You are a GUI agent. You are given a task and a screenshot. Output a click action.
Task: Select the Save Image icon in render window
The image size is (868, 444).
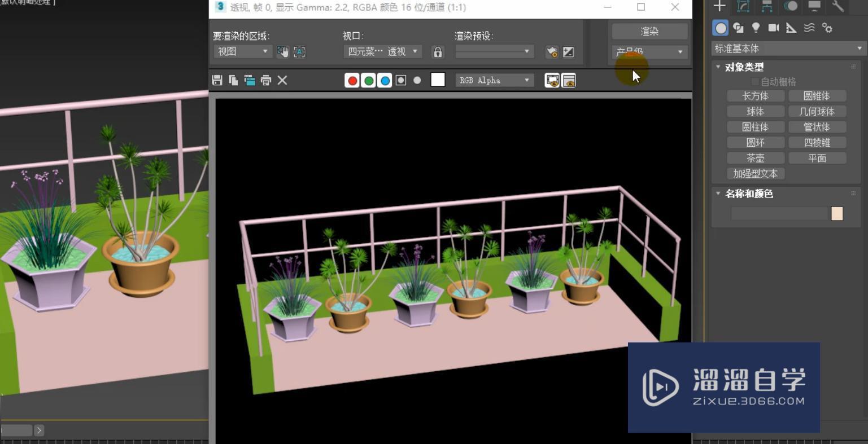[216, 80]
